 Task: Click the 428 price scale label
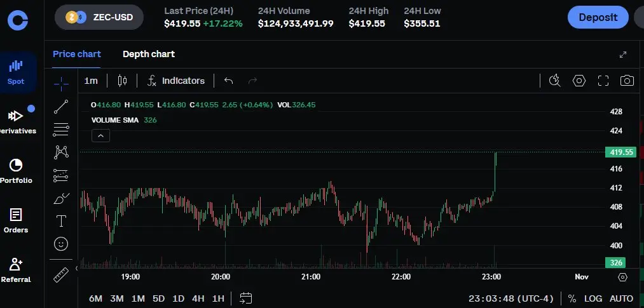[616, 112]
